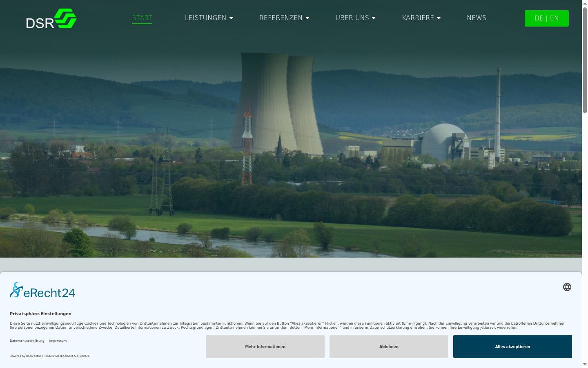Click the Ablehnen button
This screenshot has width=588, height=368.
click(389, 347)
